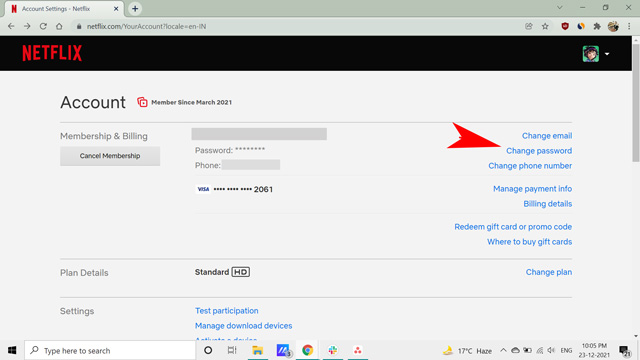640x360 pixels.
Task: Click Where to buy gift cards
Action: [529, 242]
